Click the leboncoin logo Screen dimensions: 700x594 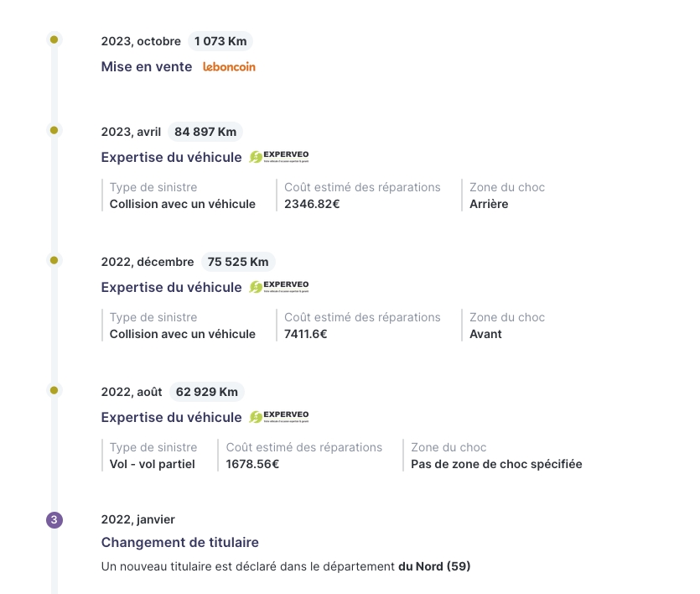click(229, 67)
